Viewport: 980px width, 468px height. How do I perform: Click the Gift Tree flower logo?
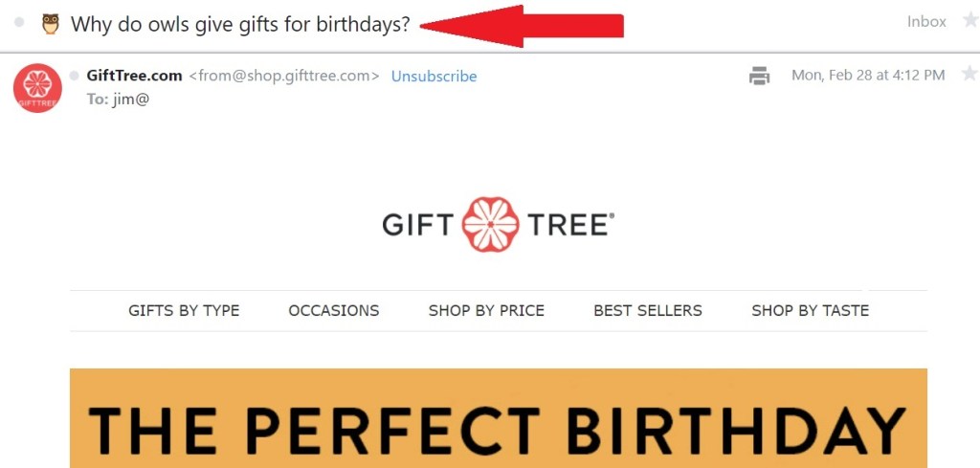491,224
